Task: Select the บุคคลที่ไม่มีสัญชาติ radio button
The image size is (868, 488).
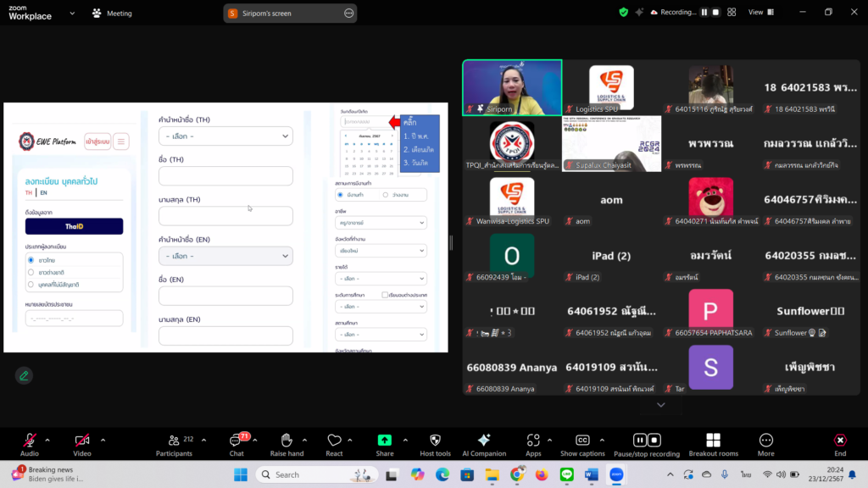Action: pyautogui.click(x=31, y=285)
